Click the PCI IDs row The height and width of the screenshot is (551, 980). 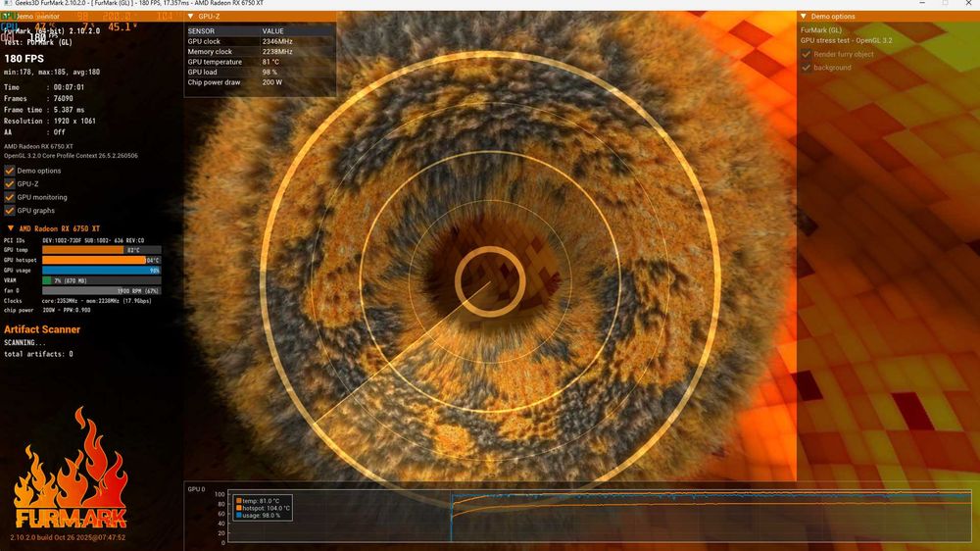click(x=73, y=240)
